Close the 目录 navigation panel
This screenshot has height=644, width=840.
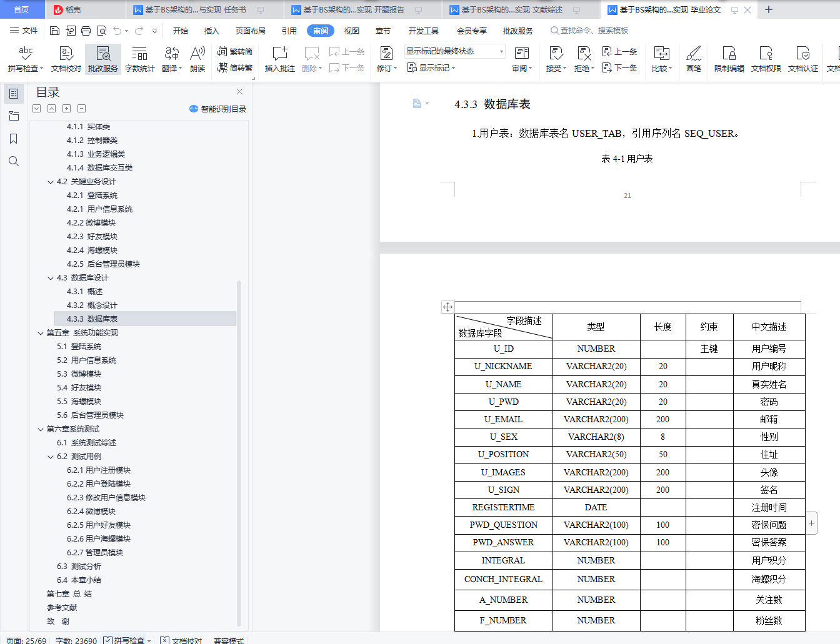coord(239,92)
